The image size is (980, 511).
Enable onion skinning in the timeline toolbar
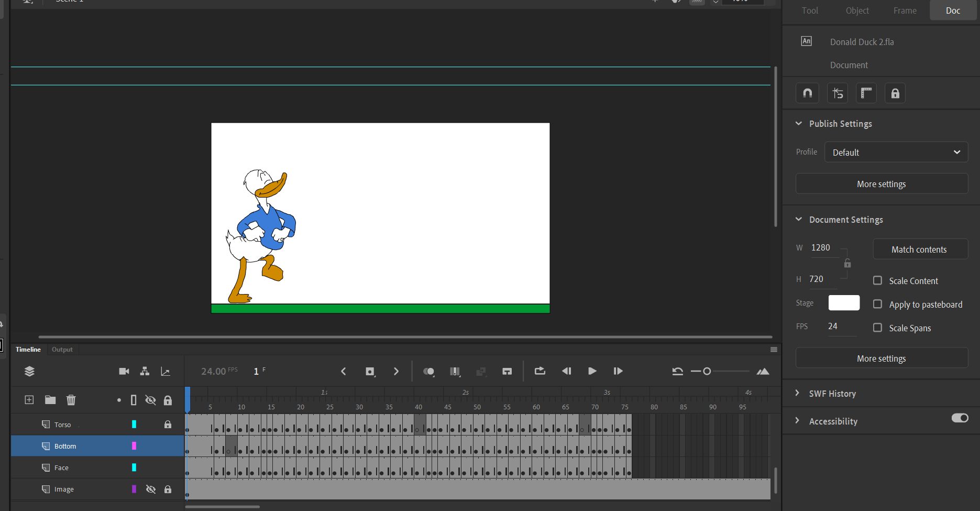tap(429, 371)
